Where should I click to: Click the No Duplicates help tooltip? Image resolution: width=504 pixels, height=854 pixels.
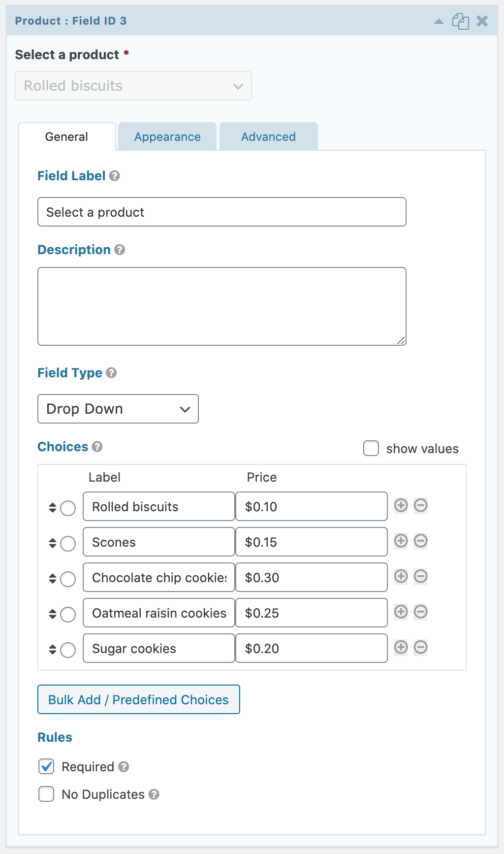tap(154, 794)
